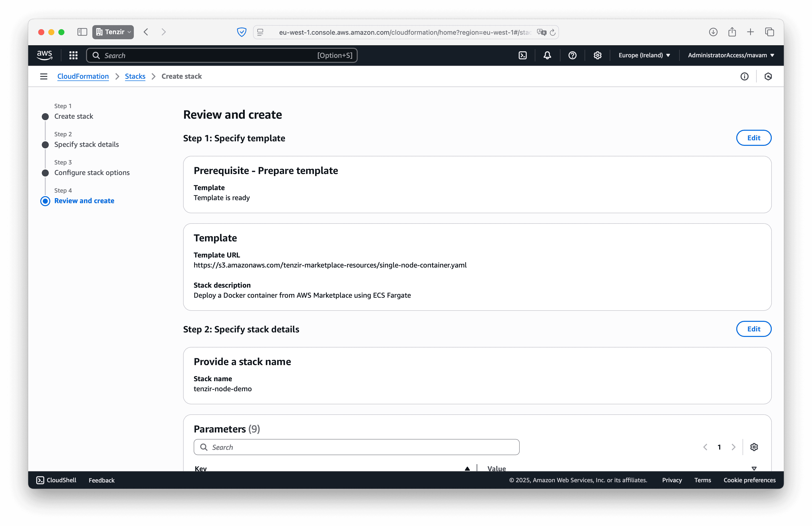Select the Step 3 Configure stack options indicator

(x=45, y=172)
